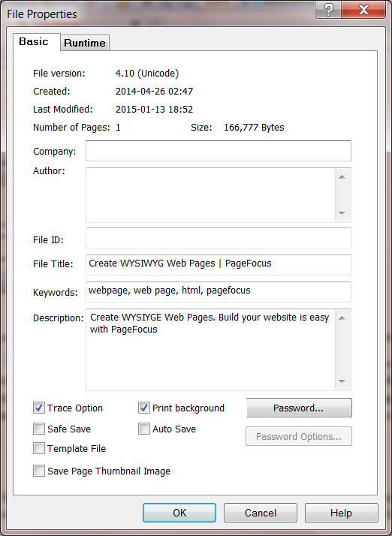Click the Description box scroll down arrow
The height and width of the screenshot is (536, 392).
pyautogui.click(x=342, y=381)
